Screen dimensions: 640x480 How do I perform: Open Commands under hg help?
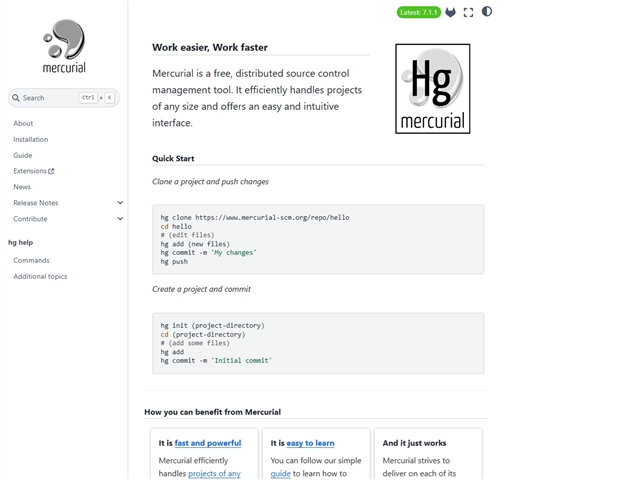click(x=31, y=260)
